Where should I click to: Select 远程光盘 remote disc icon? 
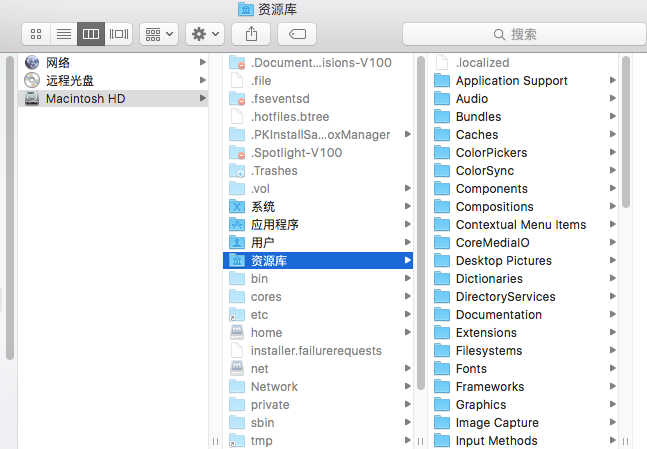pyautogui.click(x=32, y=80)
